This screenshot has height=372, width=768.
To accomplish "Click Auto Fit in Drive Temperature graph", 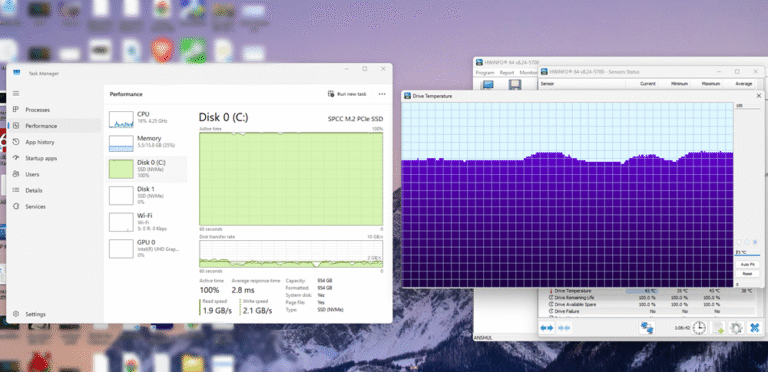I will tap(747, 264).
